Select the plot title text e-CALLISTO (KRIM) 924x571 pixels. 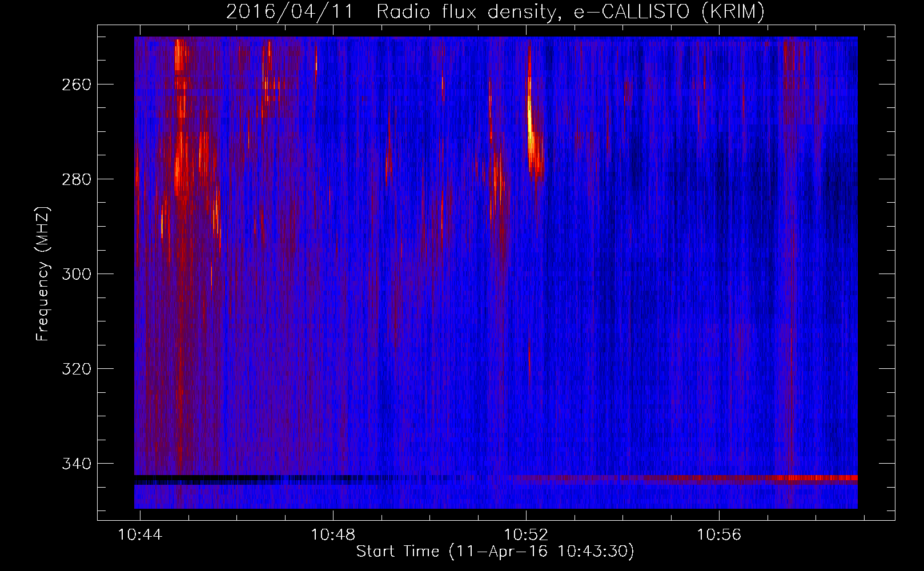(x=669, y=12)
